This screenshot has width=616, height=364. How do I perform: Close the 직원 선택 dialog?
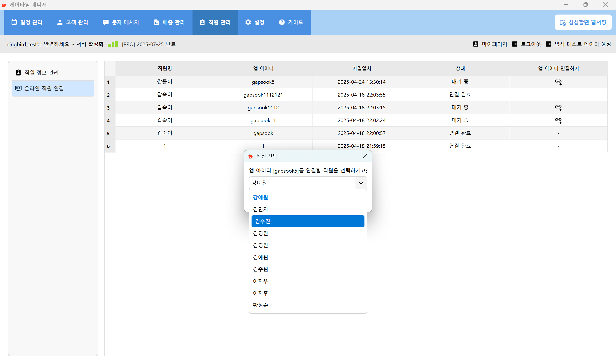364,156
